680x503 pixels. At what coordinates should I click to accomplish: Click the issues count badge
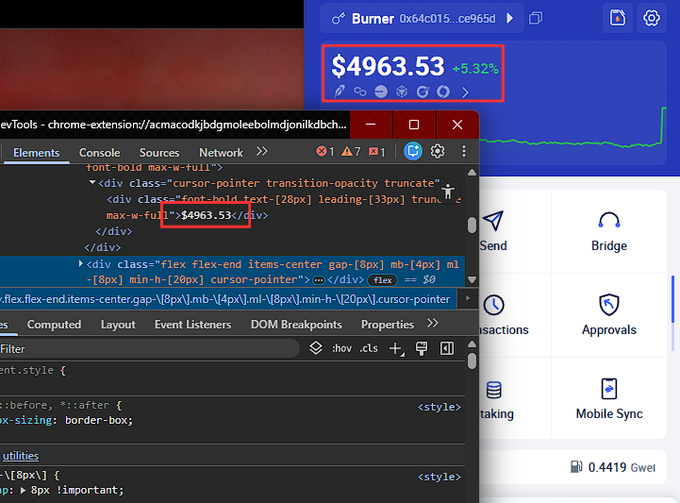pos(376,151)
